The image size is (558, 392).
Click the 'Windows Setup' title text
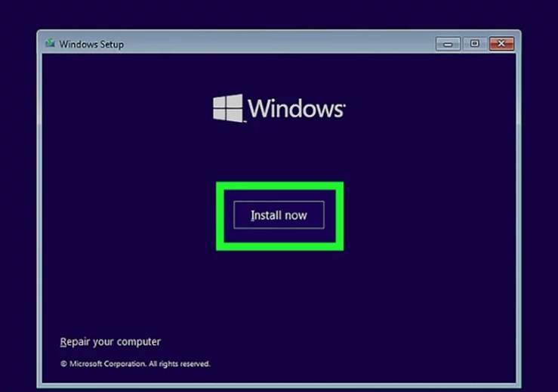tap(91, 45)
